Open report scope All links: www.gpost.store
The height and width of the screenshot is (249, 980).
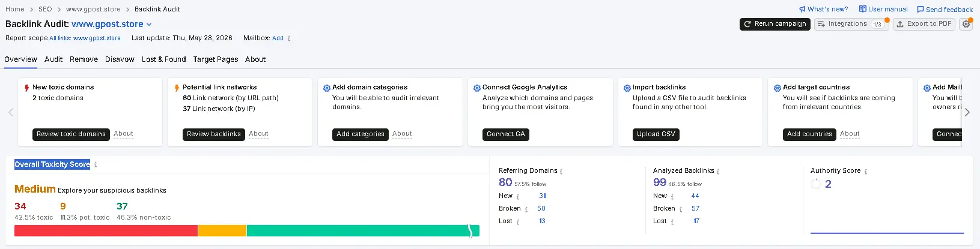point(85,38)
